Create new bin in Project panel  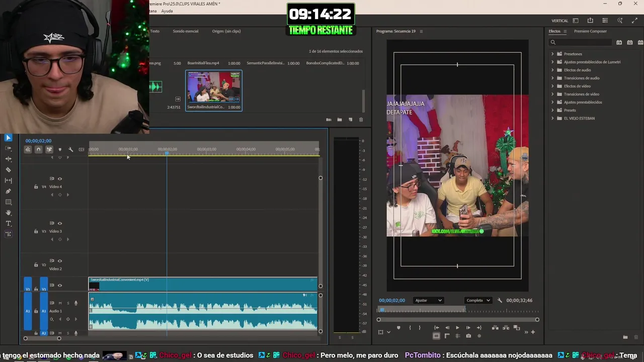(x=340, y=120)
